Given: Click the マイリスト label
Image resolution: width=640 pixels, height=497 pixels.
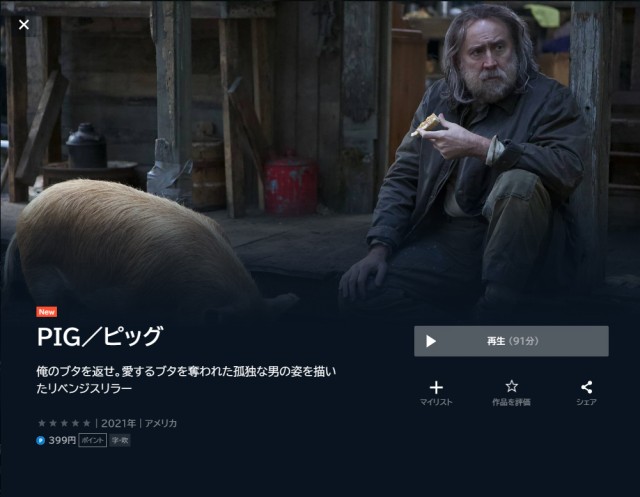Looking at the screenshot, I should tap(436, 402).
